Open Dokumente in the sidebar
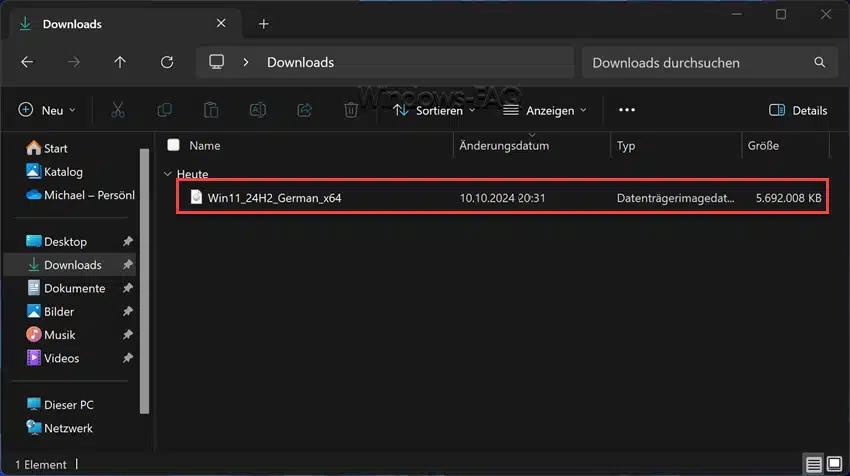The height and width of the screenshot is (476, 850). (66, 288)
